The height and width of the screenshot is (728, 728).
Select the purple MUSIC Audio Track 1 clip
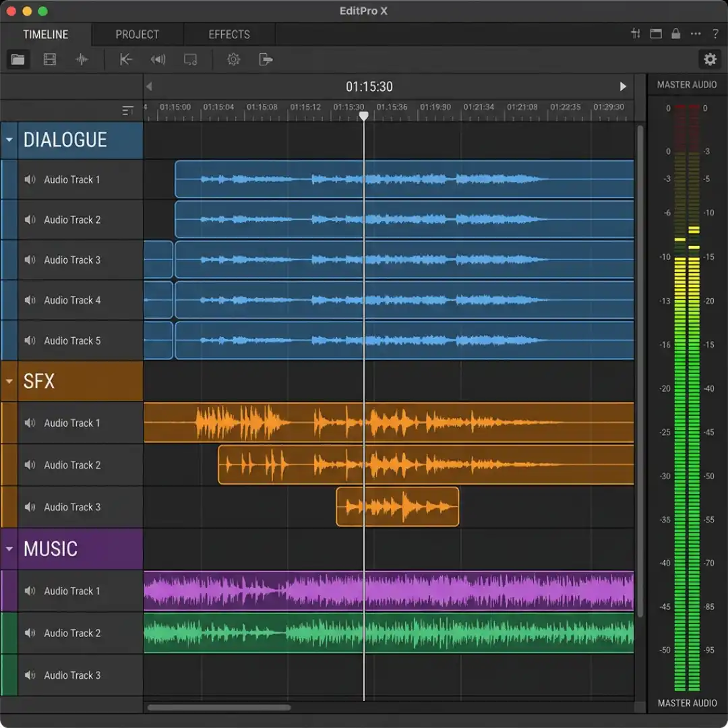(389, 590)
